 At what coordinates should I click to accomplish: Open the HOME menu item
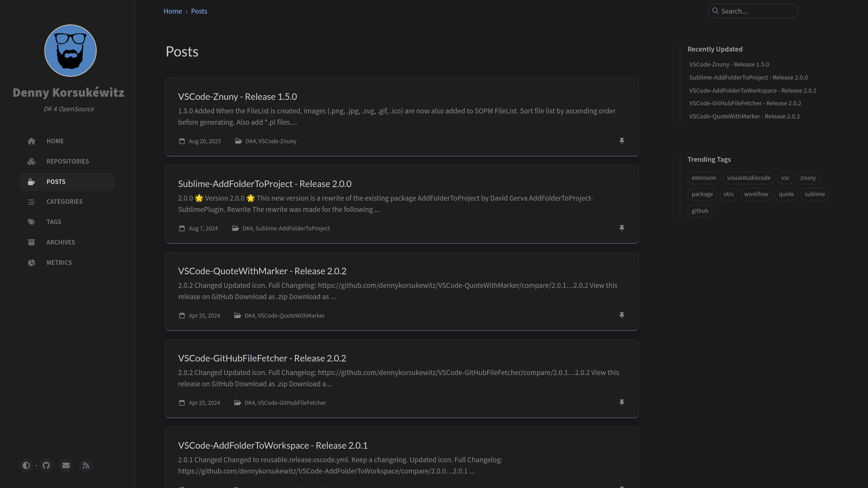[67, 141]
